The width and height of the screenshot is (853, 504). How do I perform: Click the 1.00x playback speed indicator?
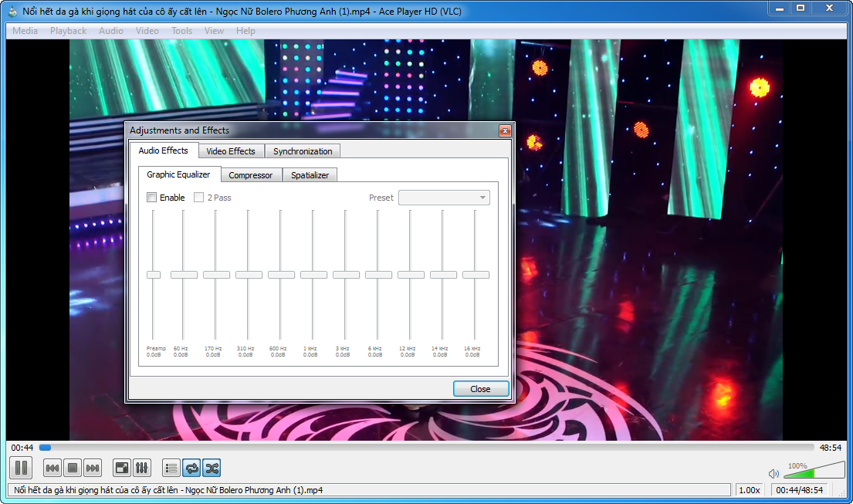click(x=750, y=490)
